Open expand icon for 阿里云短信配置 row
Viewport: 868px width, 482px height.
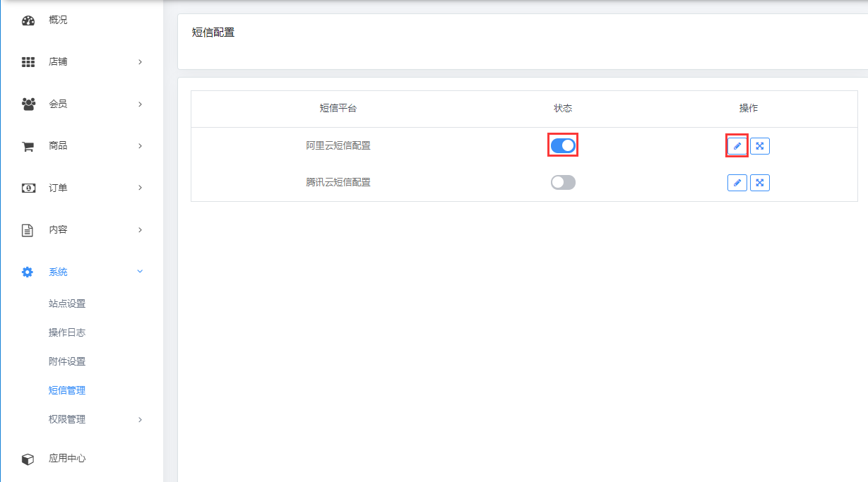pyautogui.click(x=760, y=146)
